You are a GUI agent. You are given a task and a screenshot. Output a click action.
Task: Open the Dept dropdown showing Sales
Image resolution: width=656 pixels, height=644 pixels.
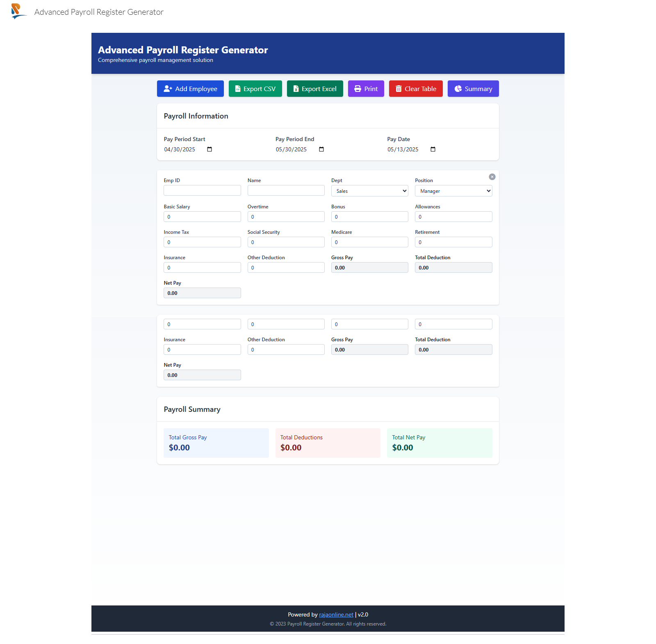coord(370,191)
